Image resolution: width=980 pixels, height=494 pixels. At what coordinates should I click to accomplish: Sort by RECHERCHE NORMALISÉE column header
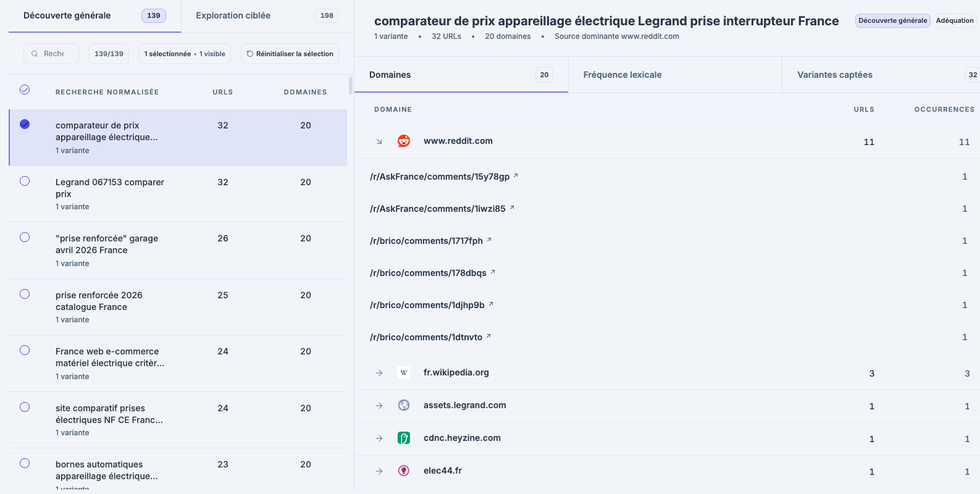pyautogui.click(x=107, y=92)
